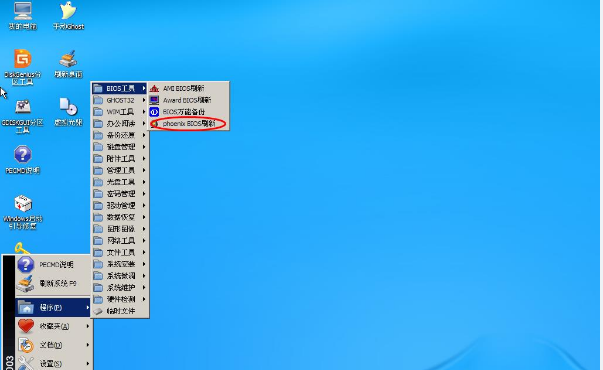The height and width of the screenshot is (370, 603).
Task: Launch the 虚拟光驱 desktop icon
Action: coord(68,112)
